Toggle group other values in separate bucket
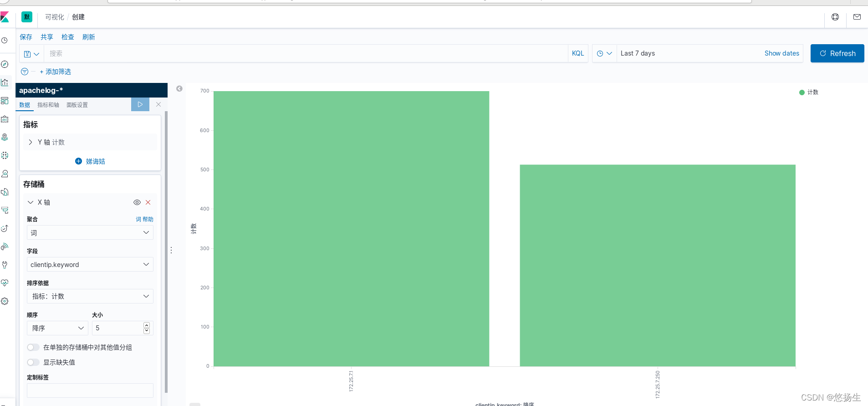The image size is (868, 406). point(33,347)
